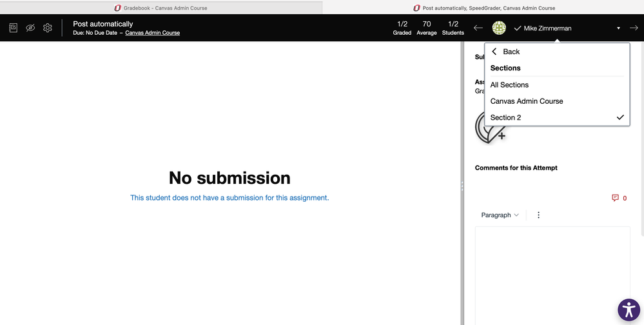Go to previous student arrow
The image size is (644, 325).
click(478, 28)
